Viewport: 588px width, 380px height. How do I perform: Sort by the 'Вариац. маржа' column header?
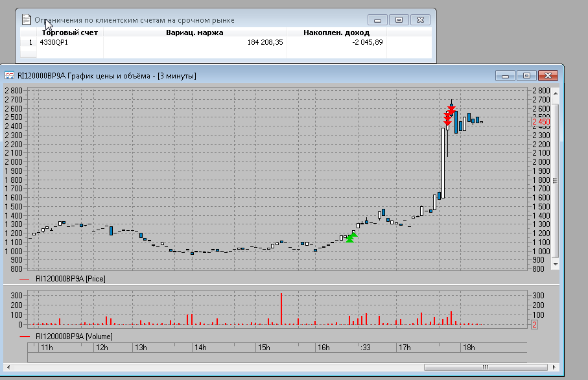(194, 32)
